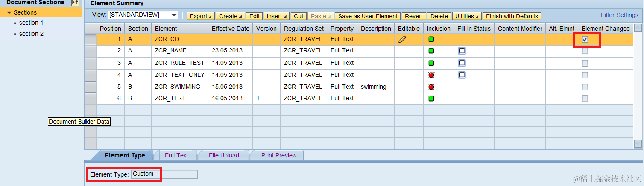Click the table scroll down arrow
The image size is (644, 186).
(x=638, y=144)
